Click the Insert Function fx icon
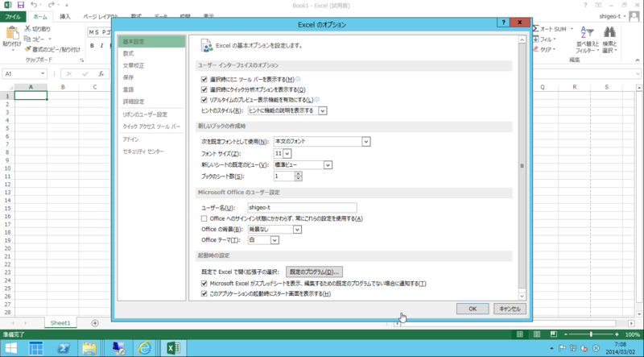Screen dimensions: 644x357 pos(101,74)
